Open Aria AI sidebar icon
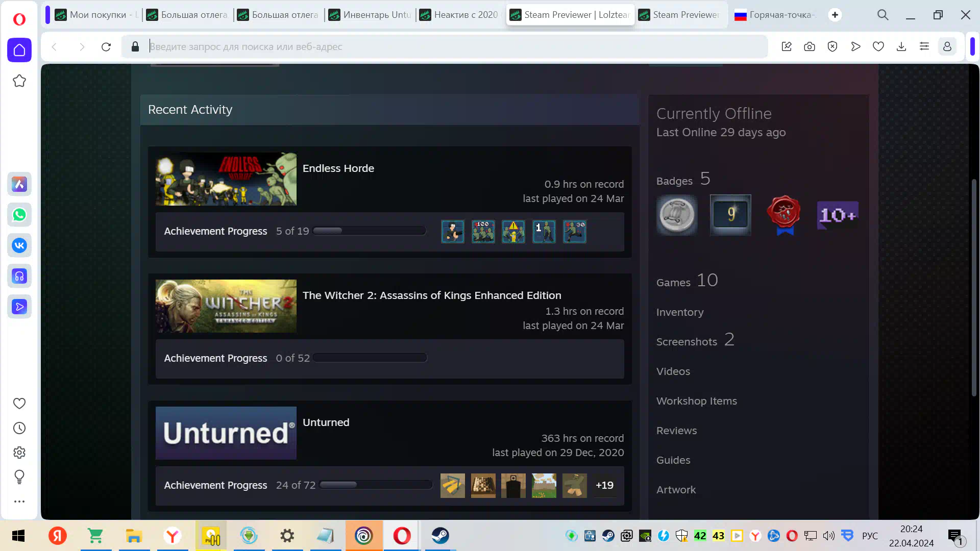This screenshot has height=551, width=980. pos(19,184)
